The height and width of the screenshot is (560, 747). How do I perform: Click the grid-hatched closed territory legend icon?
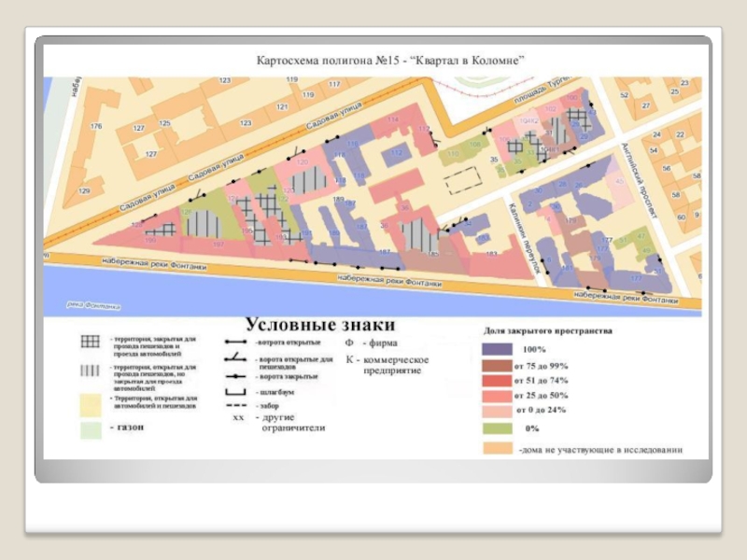pyautogui.click(x=90, y=342)
